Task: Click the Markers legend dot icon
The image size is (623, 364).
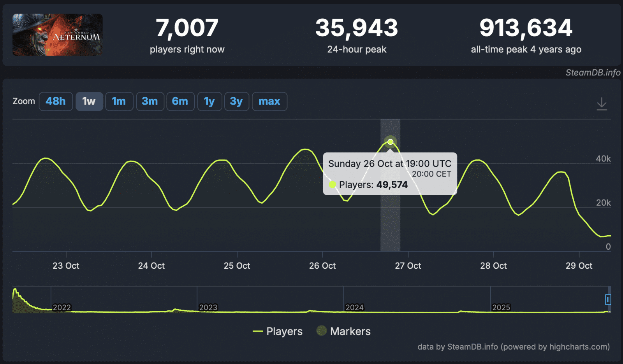Action: click(321, 332)
